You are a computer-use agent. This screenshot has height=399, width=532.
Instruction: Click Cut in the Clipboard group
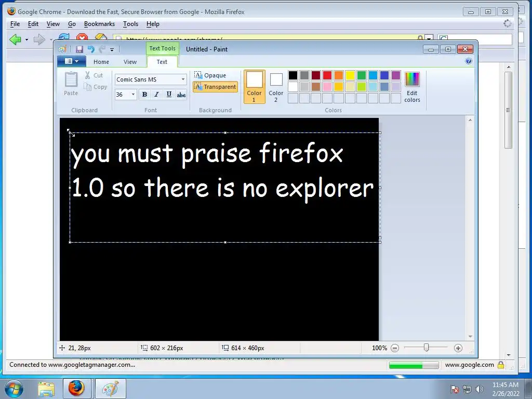94,75
